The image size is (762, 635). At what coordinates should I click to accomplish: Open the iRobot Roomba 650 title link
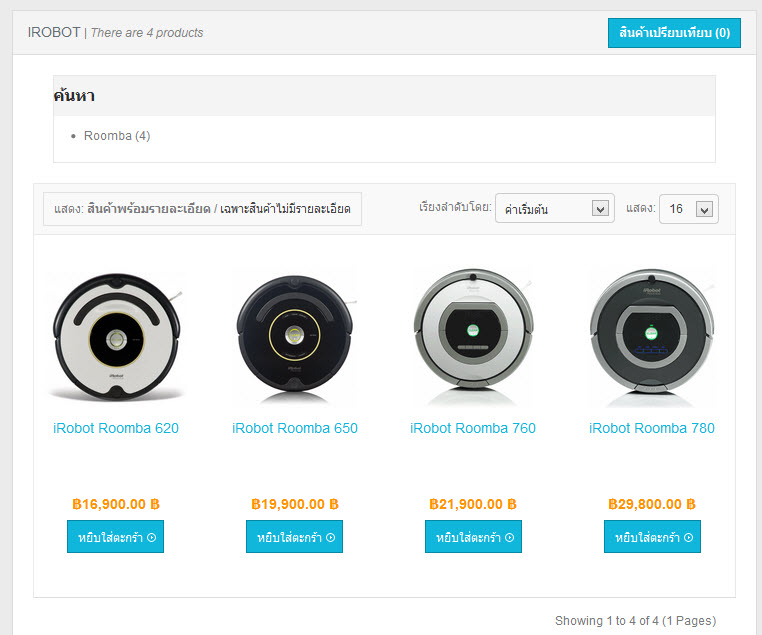point(294,428)
